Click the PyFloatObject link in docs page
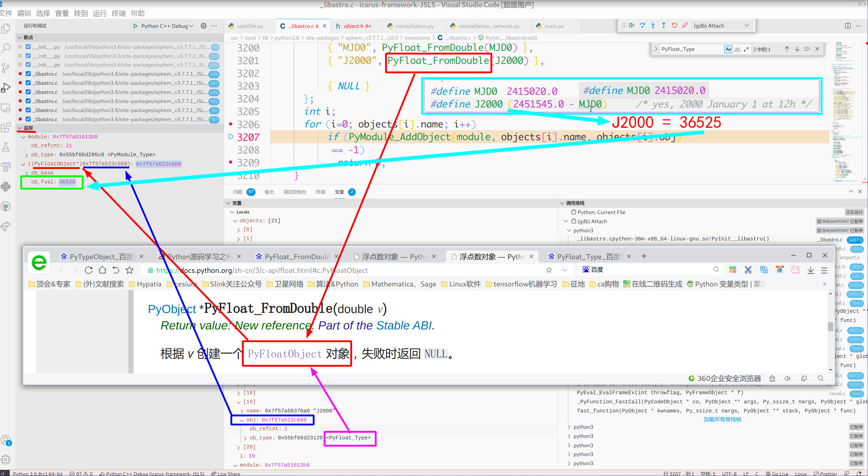The height and width of the screenshot is (476, 868). (x=285, y=354)
